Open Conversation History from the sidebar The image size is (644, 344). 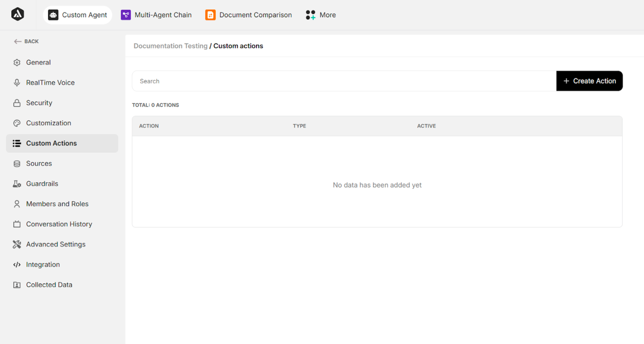pyautogui.click(x=59, y=224)
